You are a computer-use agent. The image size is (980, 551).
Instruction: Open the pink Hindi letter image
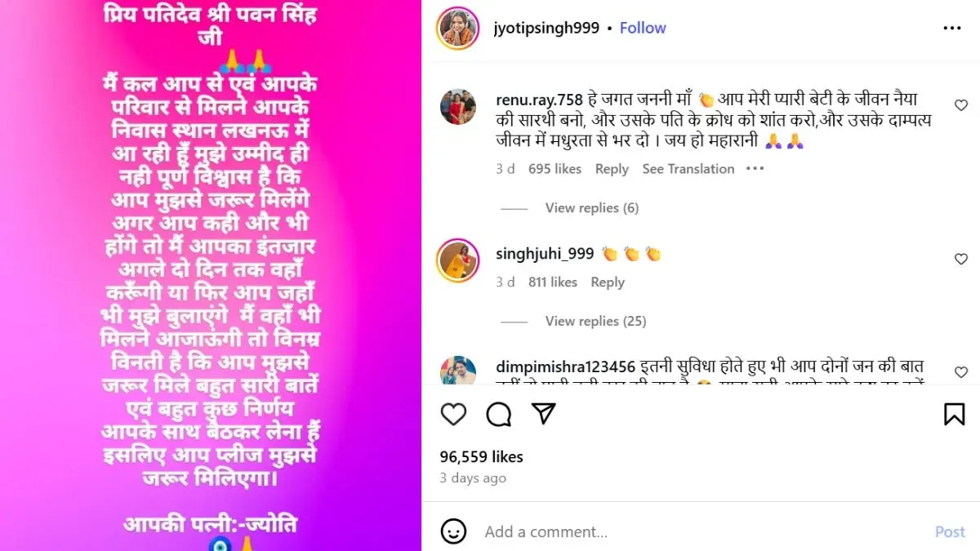point(211,275)
